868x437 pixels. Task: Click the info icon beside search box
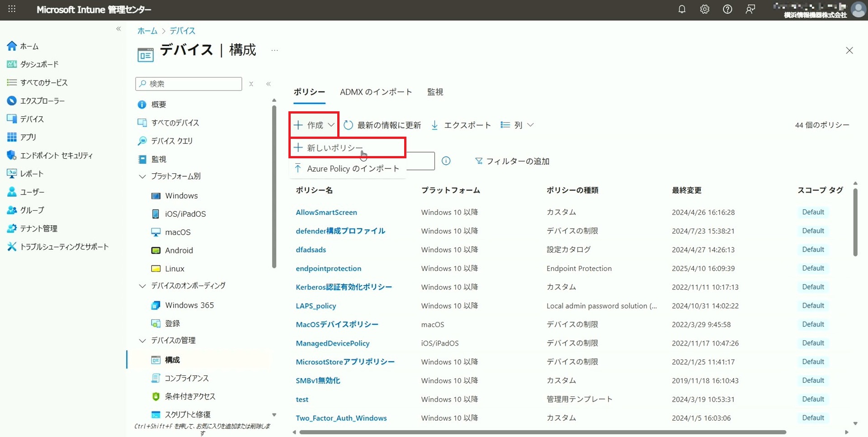(x=446, y=161)
